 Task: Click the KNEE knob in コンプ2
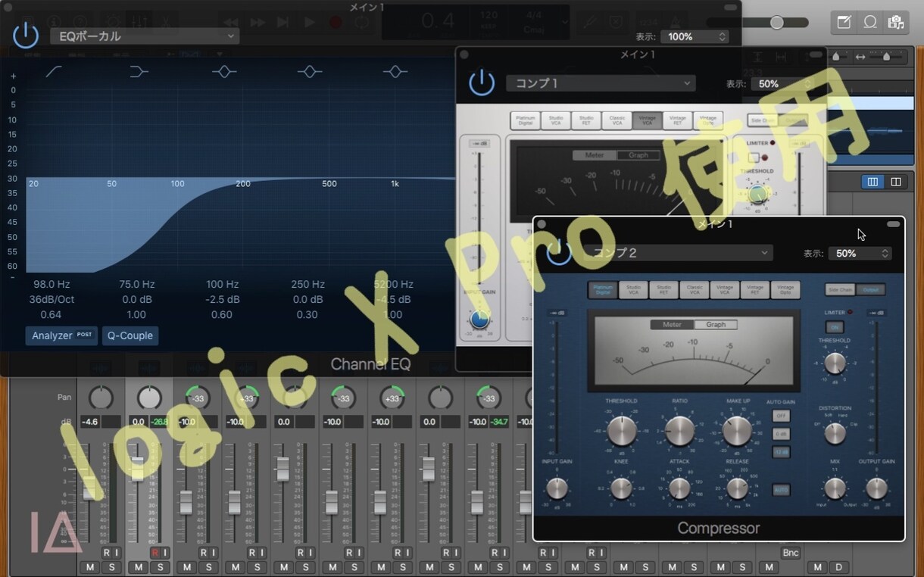(x=621, y=488)
